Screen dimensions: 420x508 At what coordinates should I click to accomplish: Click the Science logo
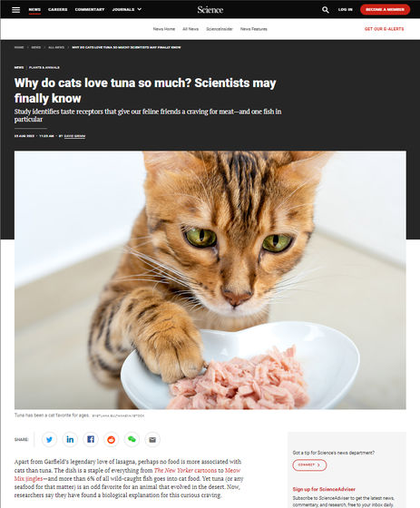(210, 10)
